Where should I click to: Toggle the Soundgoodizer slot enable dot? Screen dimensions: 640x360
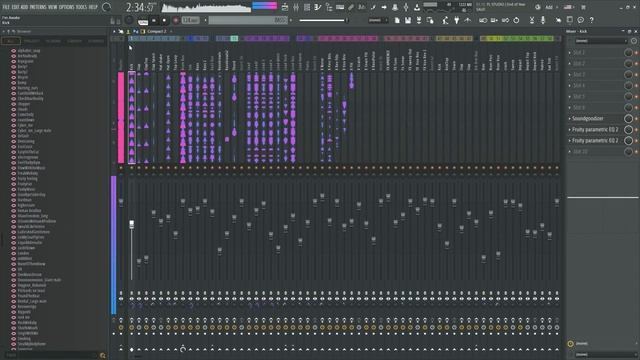(636, 119)
